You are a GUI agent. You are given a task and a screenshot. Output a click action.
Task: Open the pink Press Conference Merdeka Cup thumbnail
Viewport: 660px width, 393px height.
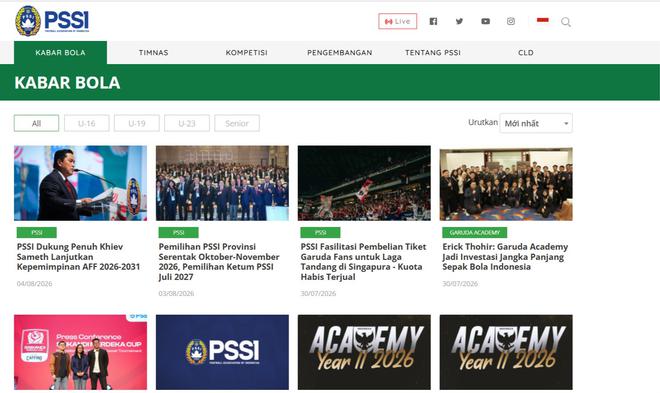coord(80,352)
